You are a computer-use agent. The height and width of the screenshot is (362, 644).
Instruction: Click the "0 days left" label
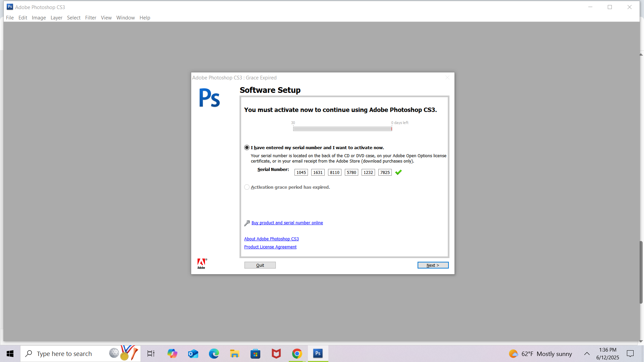[400, 123]
